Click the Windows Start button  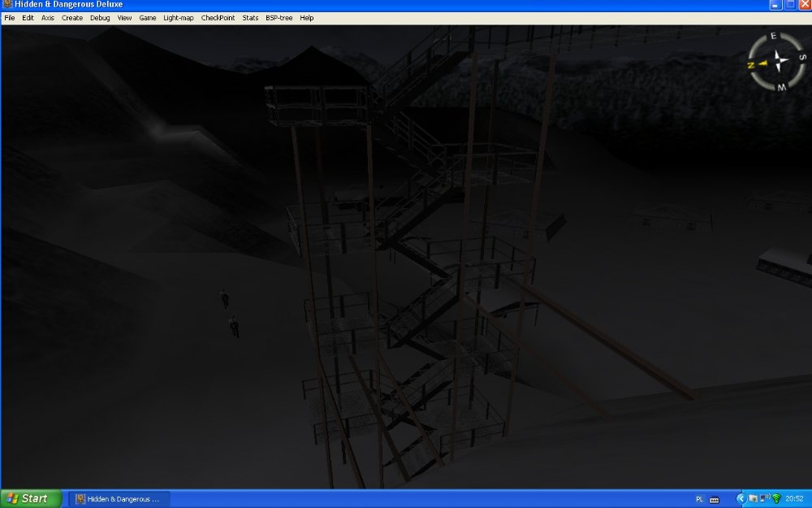pyautogui.click(x=31, y=499)
